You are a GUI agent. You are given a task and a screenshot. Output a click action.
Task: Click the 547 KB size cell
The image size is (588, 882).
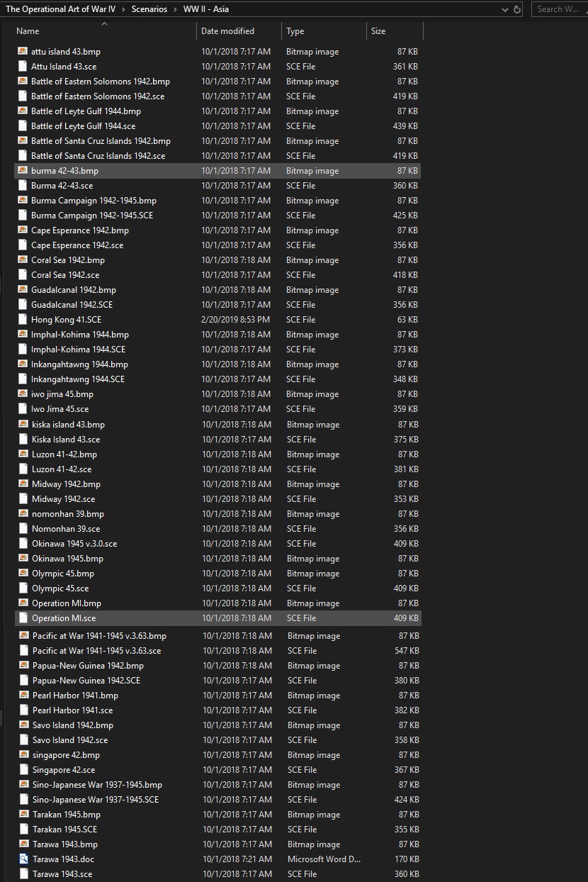pyautogui.click(x=407, y=651)
